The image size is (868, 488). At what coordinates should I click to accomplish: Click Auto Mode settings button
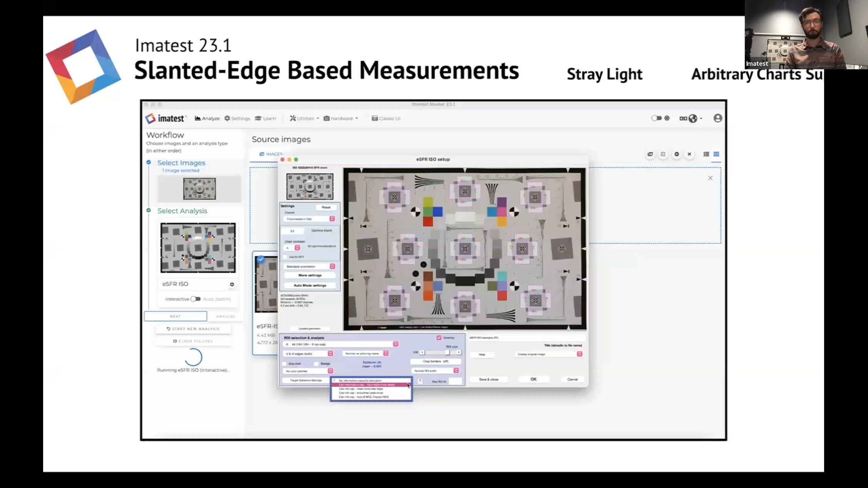pyautogui.click(x=310, y=286)
